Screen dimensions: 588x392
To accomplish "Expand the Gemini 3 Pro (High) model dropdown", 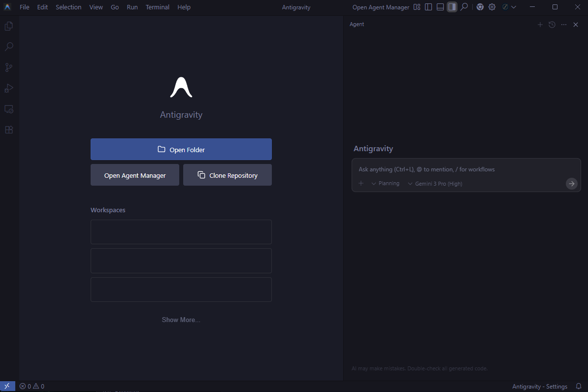I will [435, 184].
